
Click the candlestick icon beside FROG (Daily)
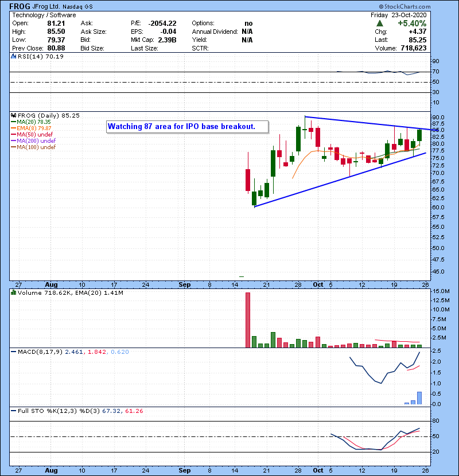pyautogui.click(x=14, y=115)
